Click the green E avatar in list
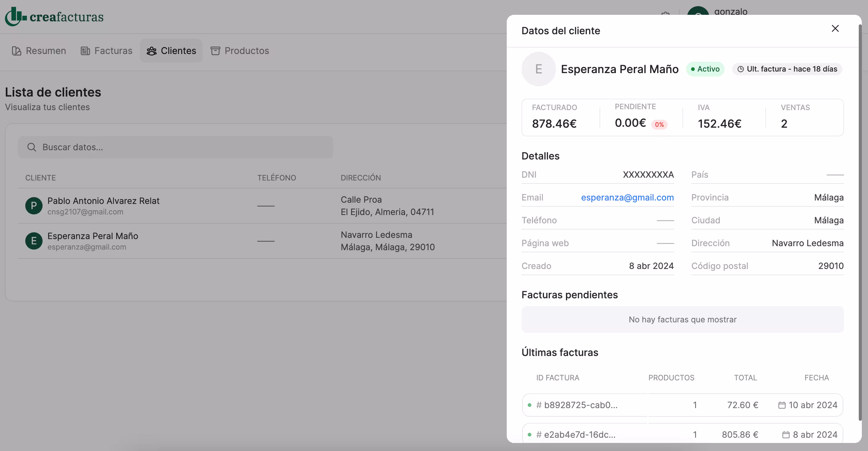The height and width of the screenshot is (451, 868). [34, 241]
